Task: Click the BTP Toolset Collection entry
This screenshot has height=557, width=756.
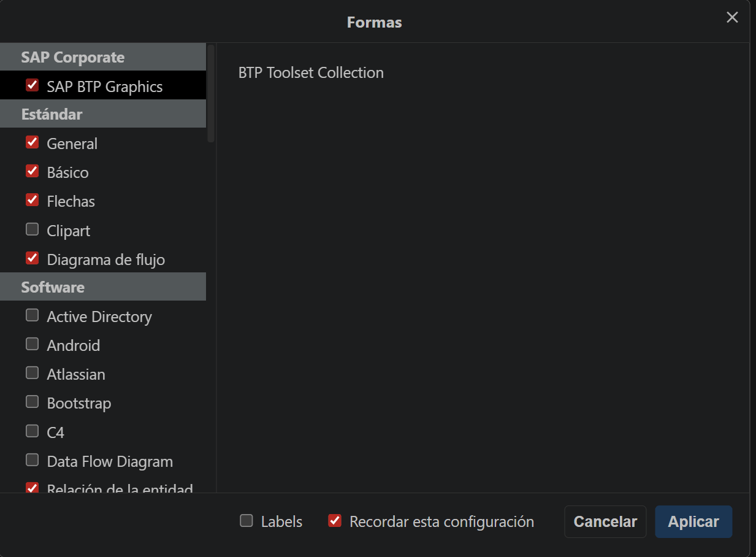Action: point(311,72)
